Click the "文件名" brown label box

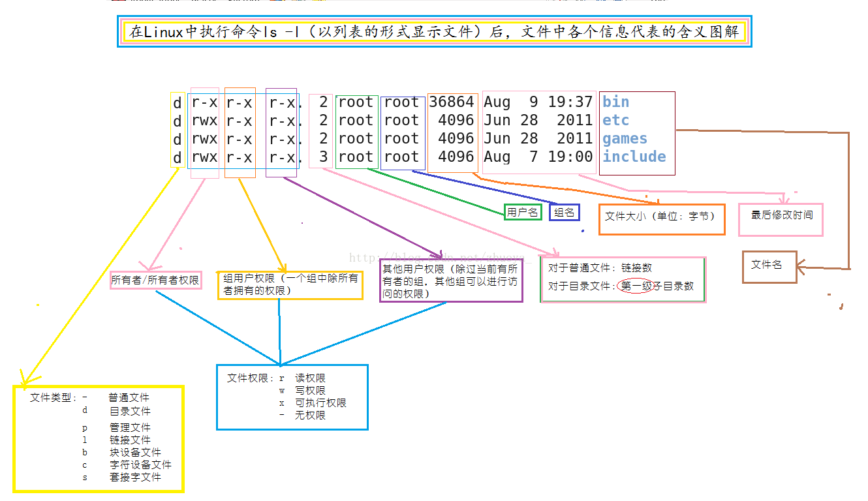pyautogui.click(x=769, y=267)
